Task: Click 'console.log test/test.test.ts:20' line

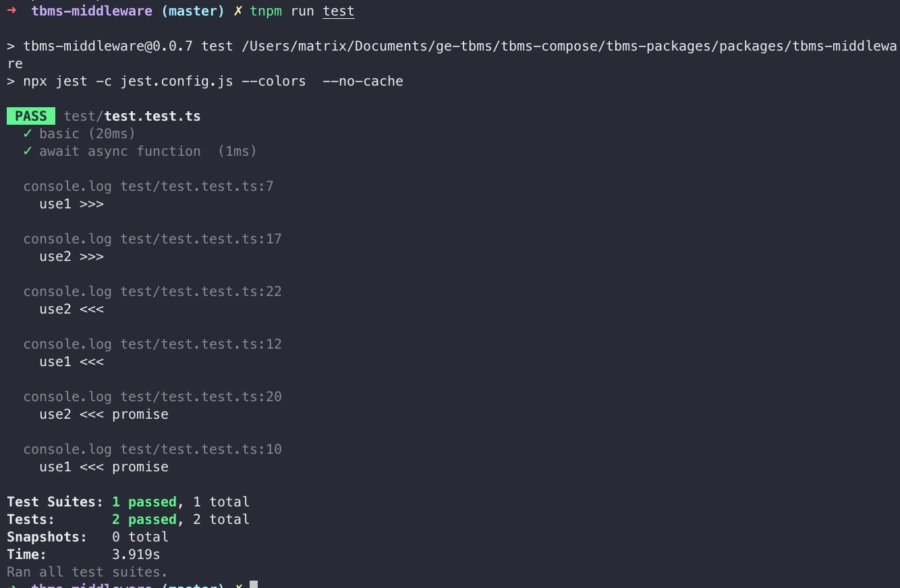Action: point(152,396)
